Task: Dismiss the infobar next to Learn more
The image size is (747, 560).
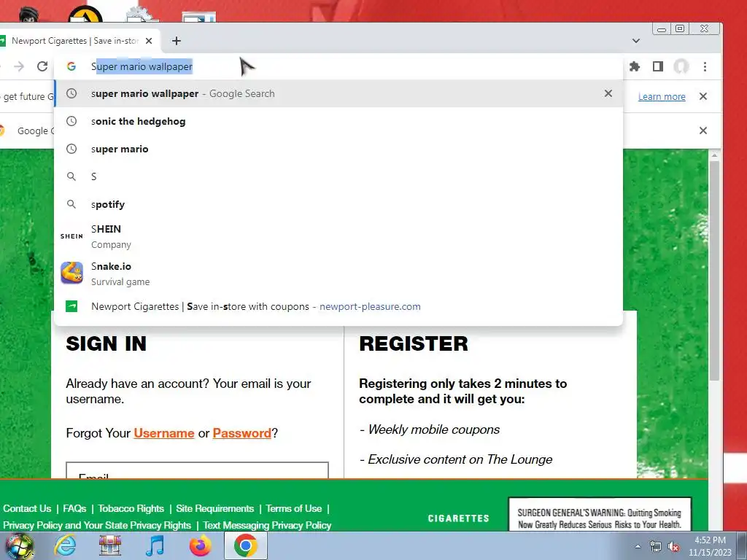Action: point(703,96)
